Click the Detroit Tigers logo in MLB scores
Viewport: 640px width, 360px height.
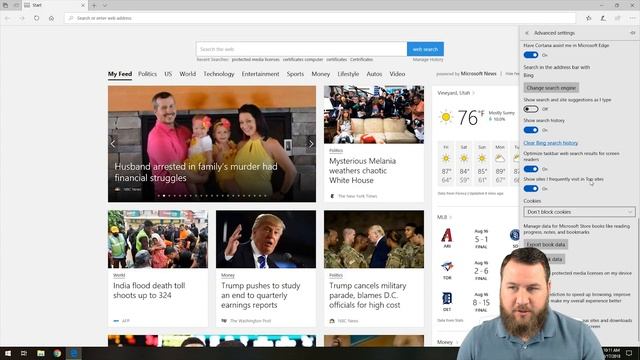coord(447,299)
